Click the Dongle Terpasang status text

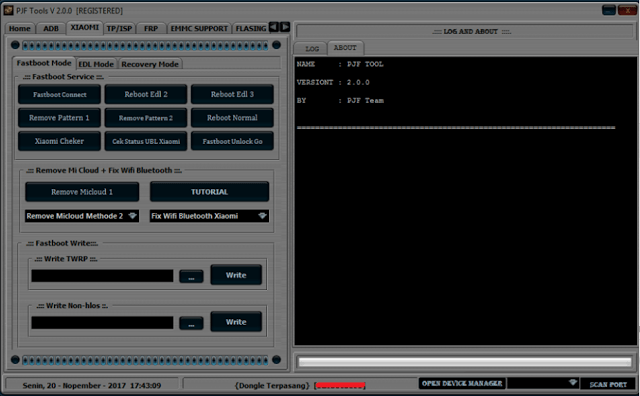point(272,385)
